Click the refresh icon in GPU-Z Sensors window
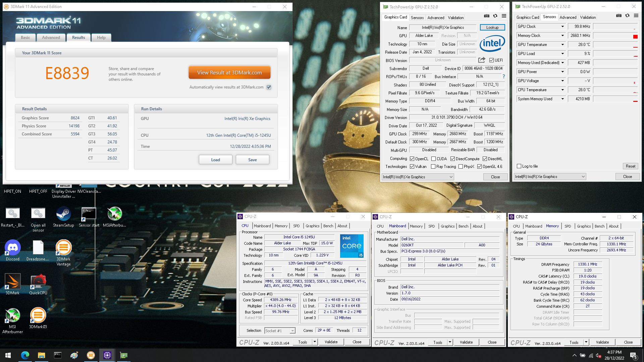 pyautogui.click(x=627, y=15)
